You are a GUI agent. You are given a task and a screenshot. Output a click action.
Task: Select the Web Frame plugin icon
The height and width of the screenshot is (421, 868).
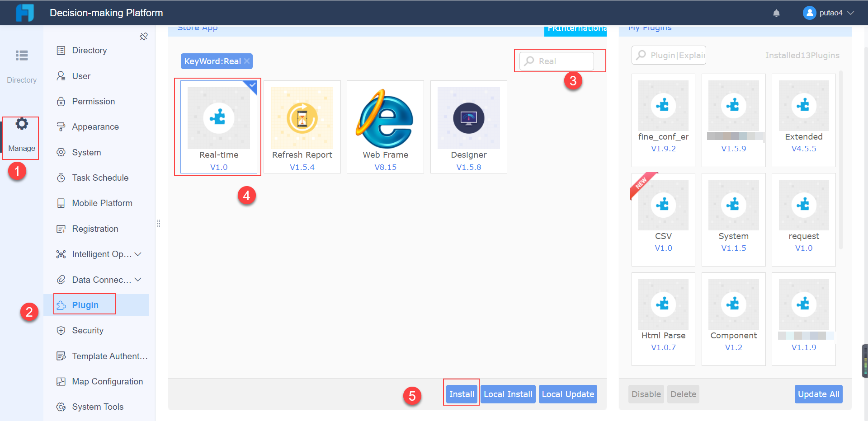[385, 118]
